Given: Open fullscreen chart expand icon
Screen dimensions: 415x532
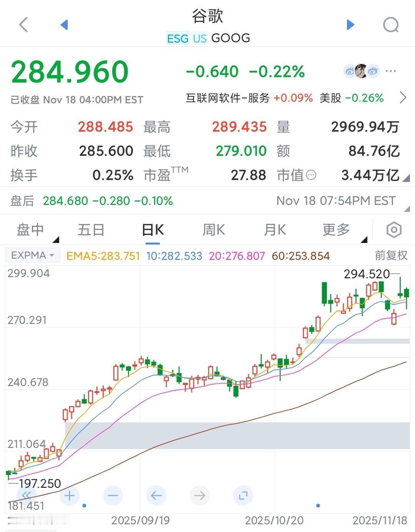Looking at the screenshot, I should (243, 496).
